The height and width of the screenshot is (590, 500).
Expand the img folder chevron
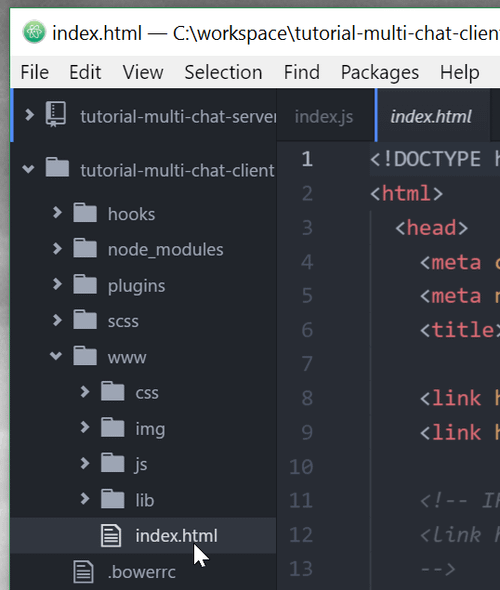(x=85, y=427)
